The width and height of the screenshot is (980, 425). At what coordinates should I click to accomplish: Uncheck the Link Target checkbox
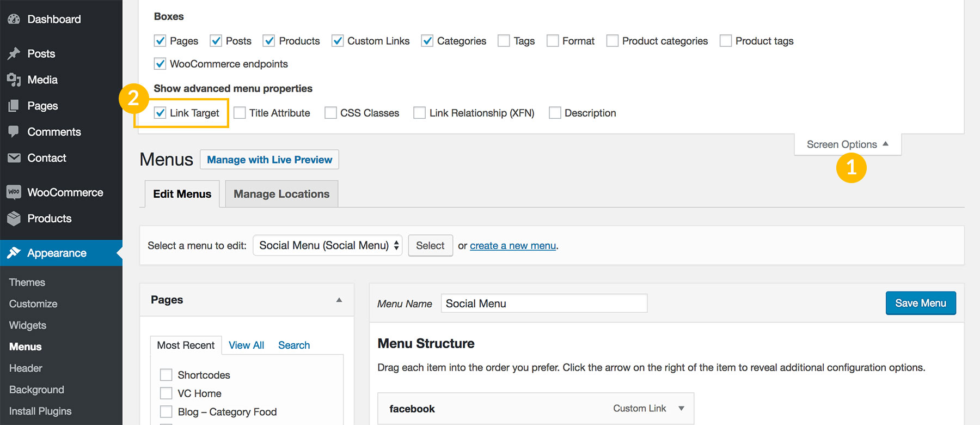160,113
